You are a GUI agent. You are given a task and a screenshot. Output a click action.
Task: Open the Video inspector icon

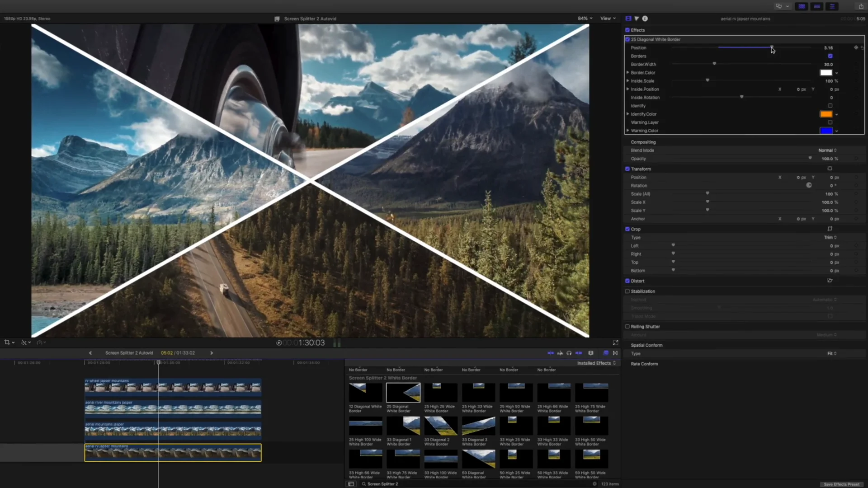(x=628, y=19)
